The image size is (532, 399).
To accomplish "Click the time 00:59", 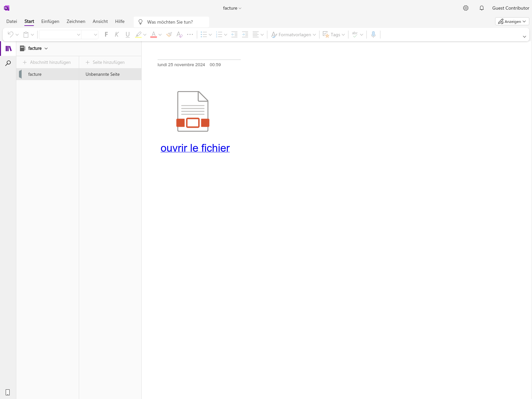I will coord(215,65).
